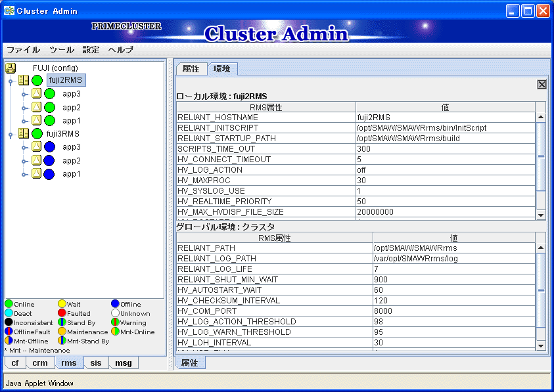Click the app2 application icon under fuji2RMS
This screenshot has height=392, width=554.
pos(36,107)
